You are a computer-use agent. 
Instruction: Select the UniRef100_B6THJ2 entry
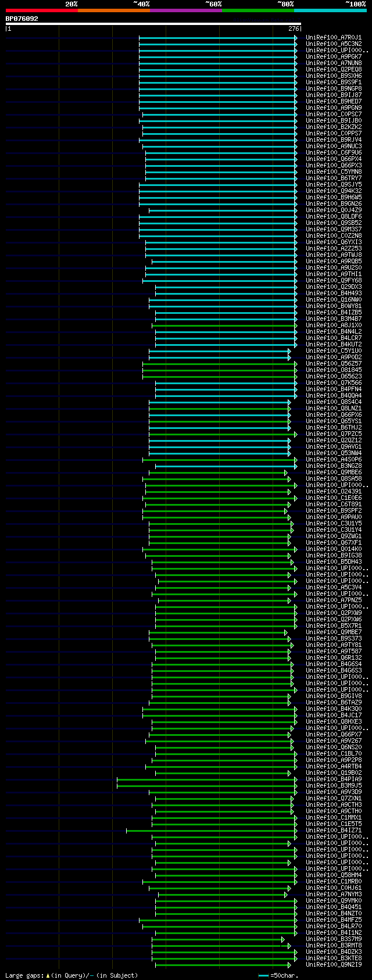click(334, 428)
